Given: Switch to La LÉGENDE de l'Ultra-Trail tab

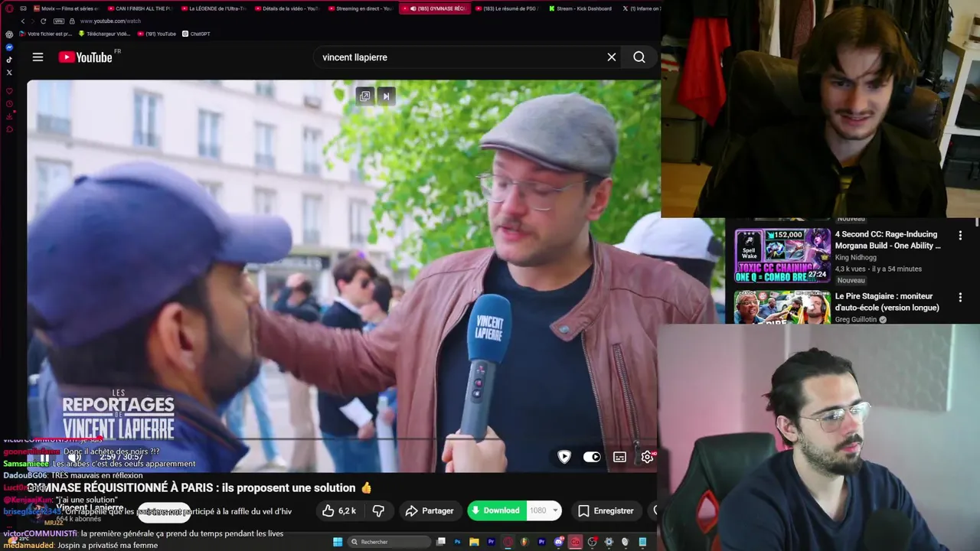Looking at the screenshot, I should tap(214, 8).
